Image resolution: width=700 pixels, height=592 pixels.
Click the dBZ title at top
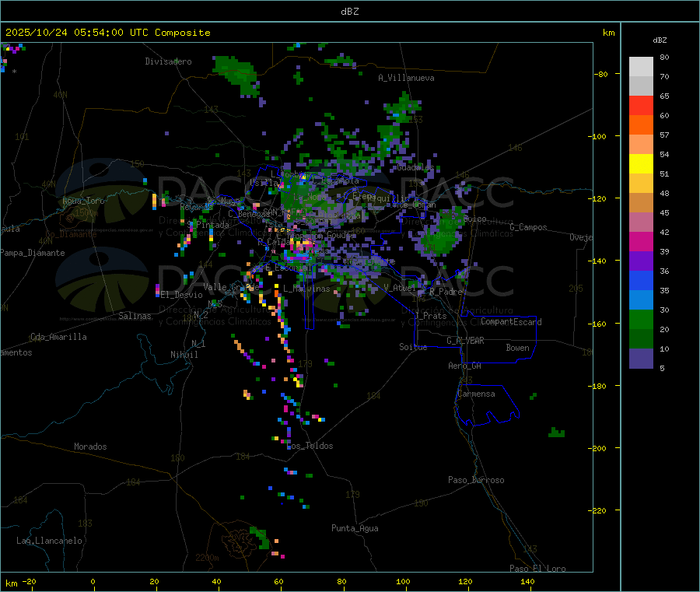tap(349, 11)
